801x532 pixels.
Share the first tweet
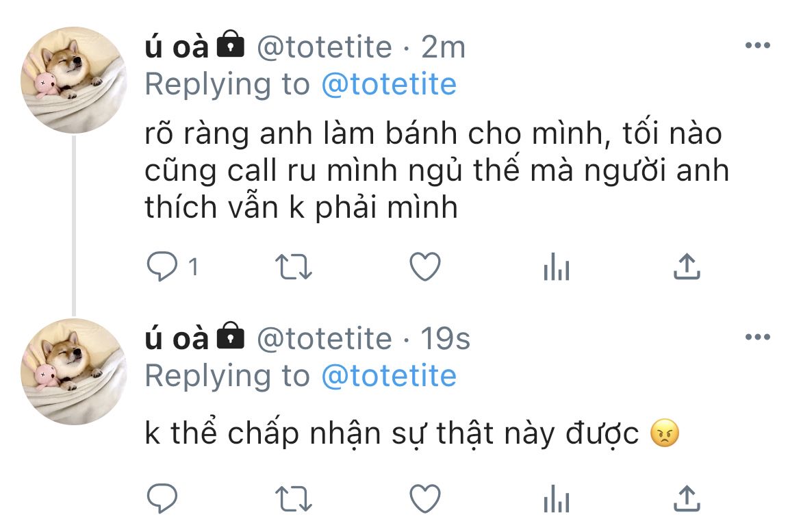point(687,266)
